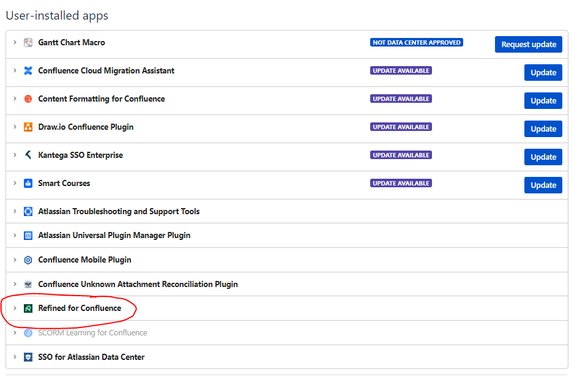Viewport: 588px width, 377px height.
Task: Click the Unknown Attachment Reconciliation Plugin icon
Action: [28, 284]
